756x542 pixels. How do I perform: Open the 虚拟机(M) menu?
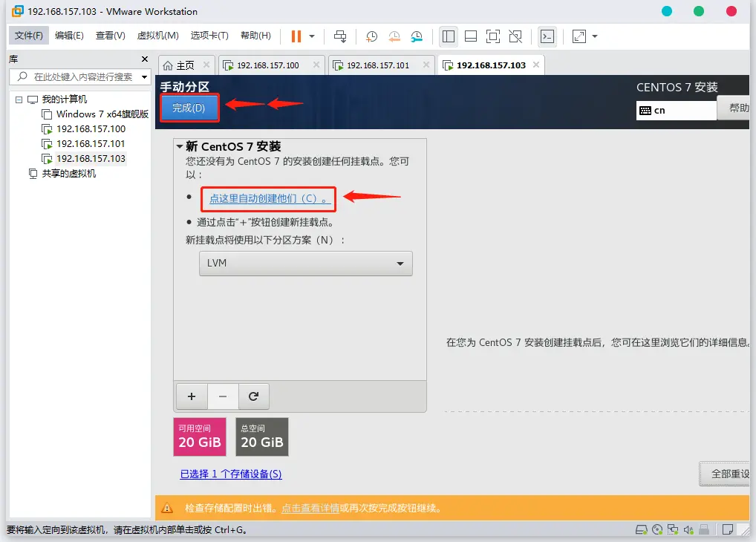pyautogui.click(x=157, y=35)
